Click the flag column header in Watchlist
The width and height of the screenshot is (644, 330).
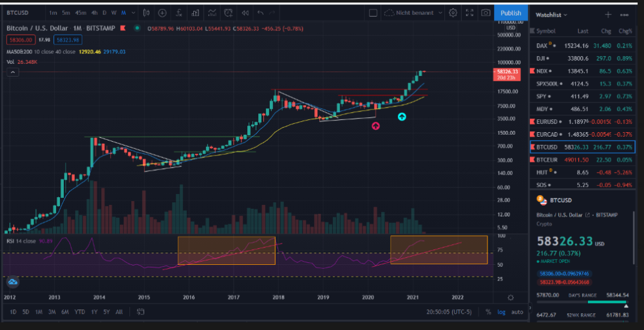click(x=533, y=31)
